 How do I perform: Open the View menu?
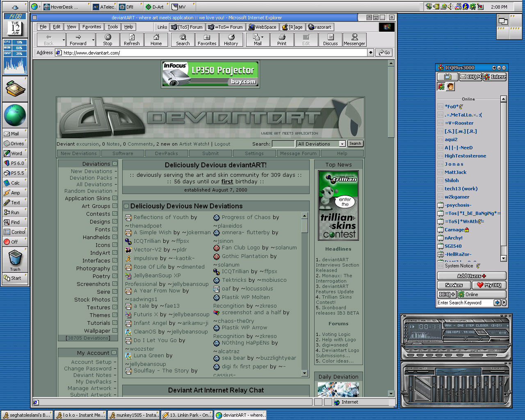point(71,27)
